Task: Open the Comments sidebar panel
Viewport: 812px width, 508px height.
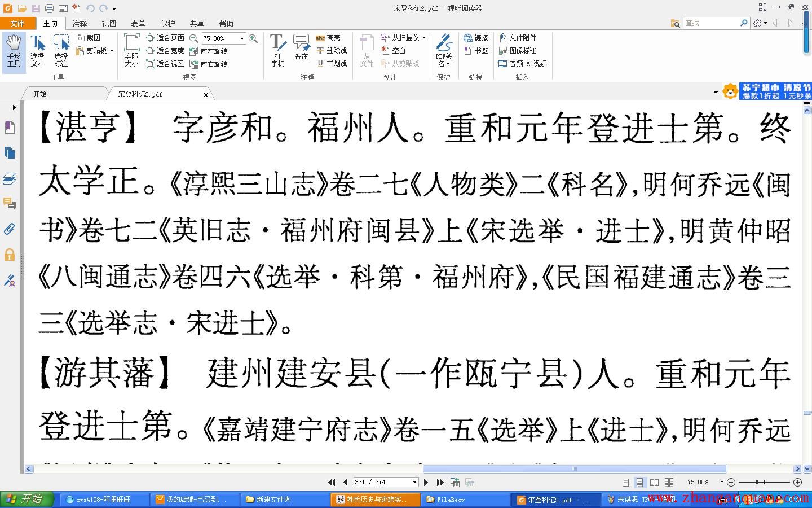Action: click(10, 203)
